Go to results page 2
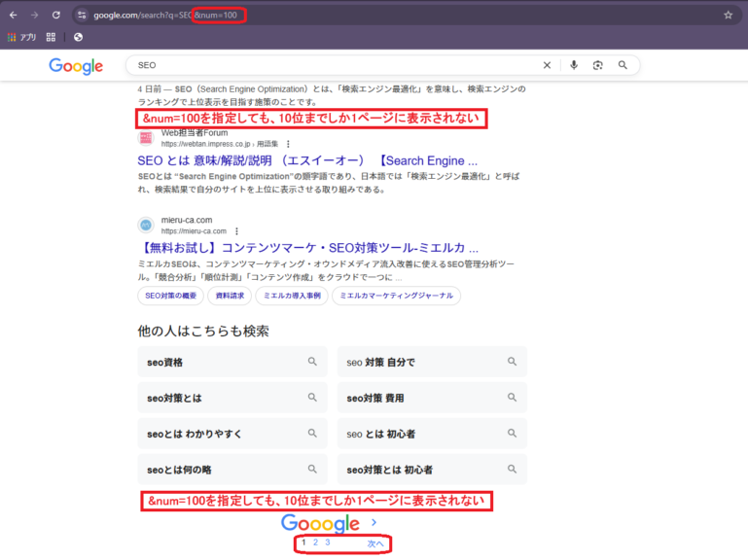The image size is (748, 560). [315, 542]
